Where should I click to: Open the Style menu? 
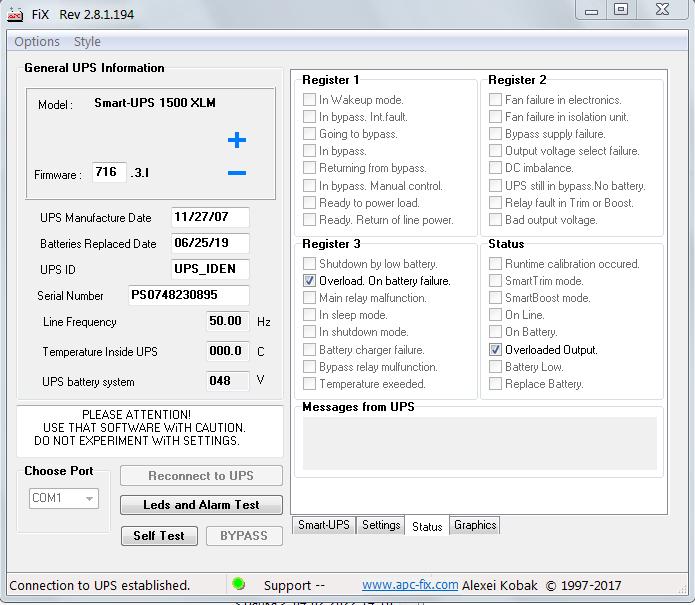(87, 42)
